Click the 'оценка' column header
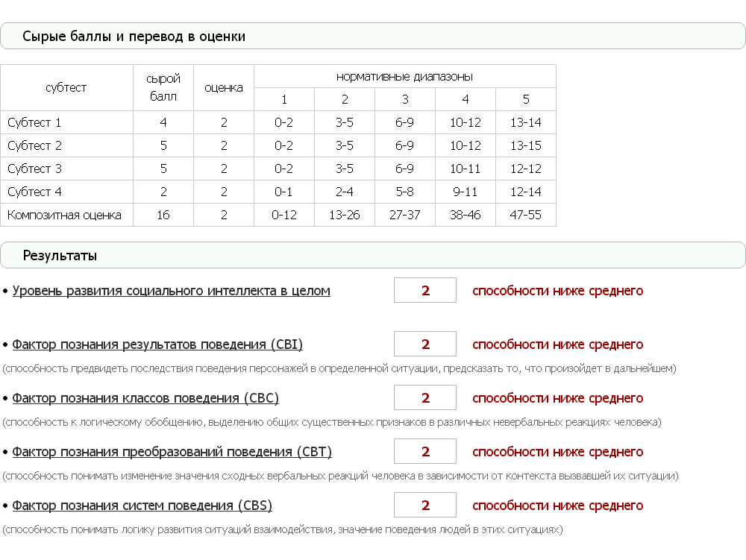Viewport: 746px width, 560px height. click(224, 87)
